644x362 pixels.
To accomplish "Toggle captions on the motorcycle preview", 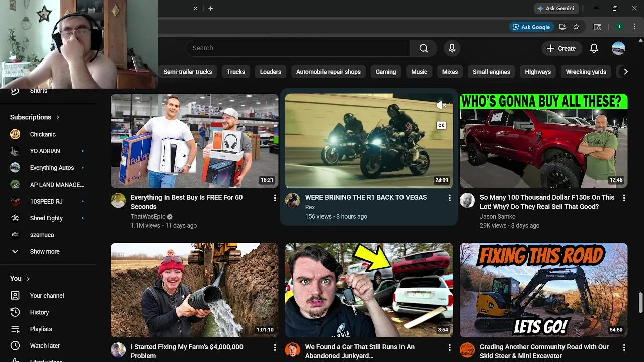I will 441,125.
